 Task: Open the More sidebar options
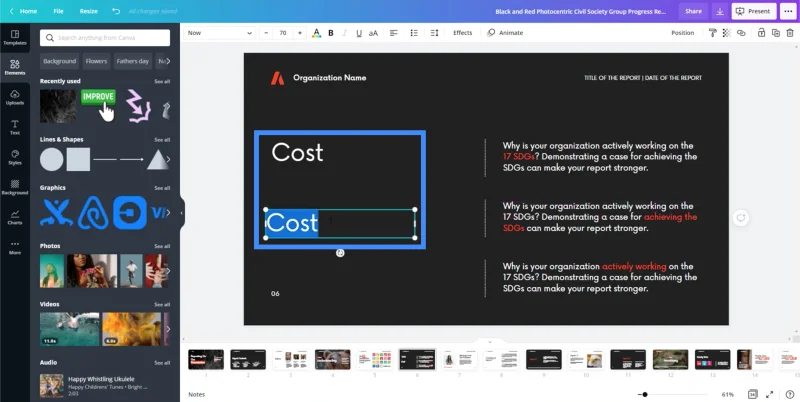(15, 247)
